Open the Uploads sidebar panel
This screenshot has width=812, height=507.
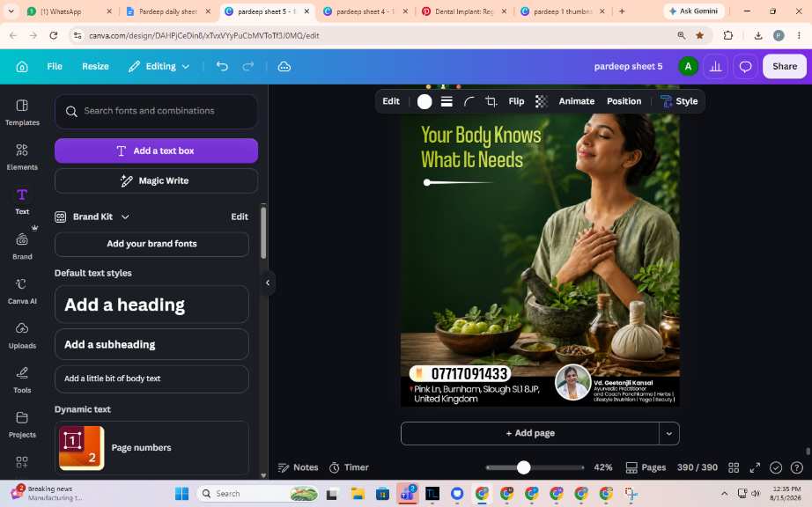22,335
